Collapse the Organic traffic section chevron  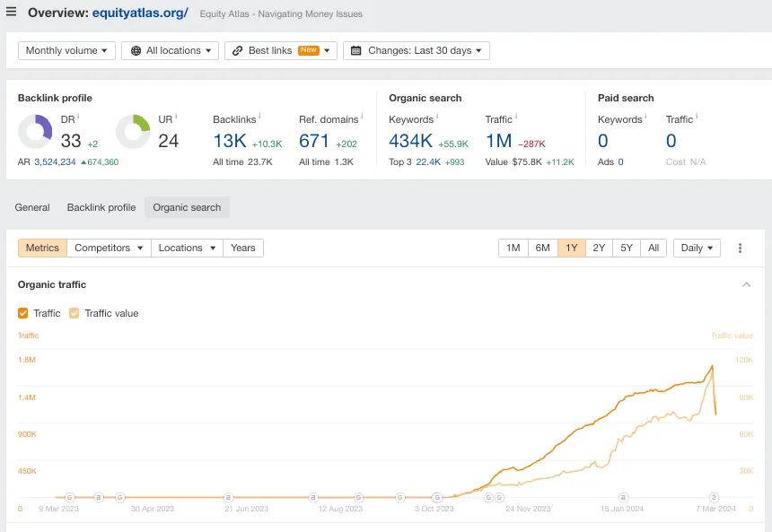[746, 285]
